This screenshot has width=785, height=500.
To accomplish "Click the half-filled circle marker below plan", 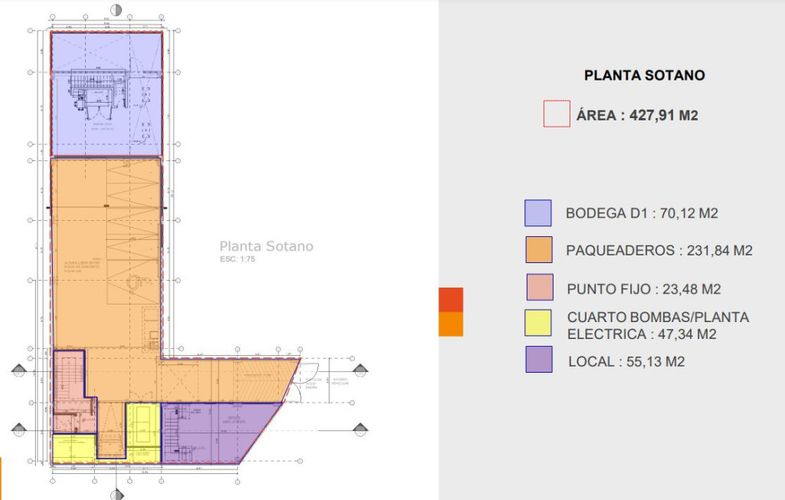I will (117, 494).
